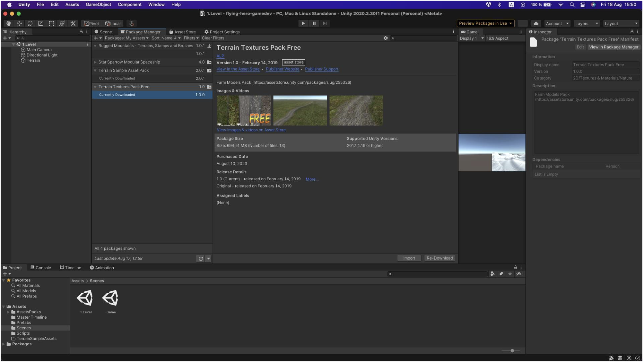Open cloud services icon
Viewport: 644px width, 362px height.
pos(536,23)
